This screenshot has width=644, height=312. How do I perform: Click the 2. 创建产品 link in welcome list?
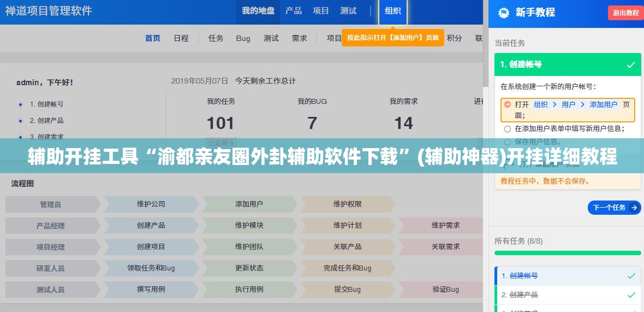[46, 120]
